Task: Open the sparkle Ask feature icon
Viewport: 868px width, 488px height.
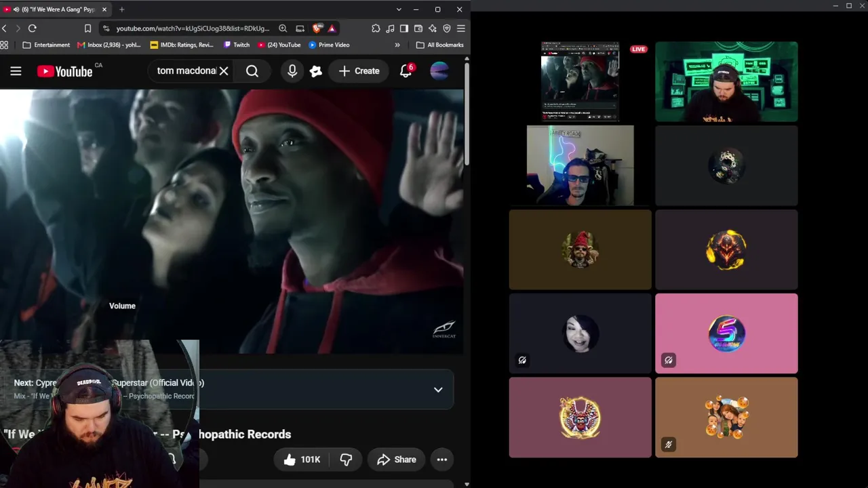Action: tap(316, 71)
